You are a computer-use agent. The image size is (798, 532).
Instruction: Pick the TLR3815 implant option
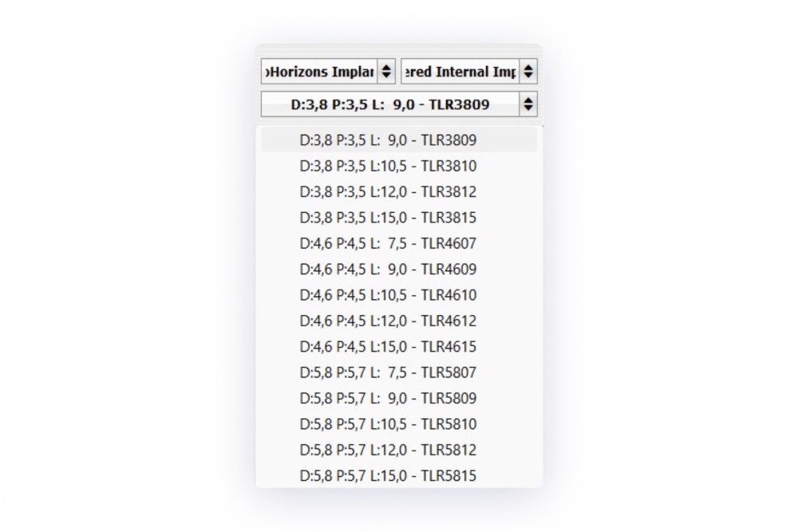(x=399, y=218)
